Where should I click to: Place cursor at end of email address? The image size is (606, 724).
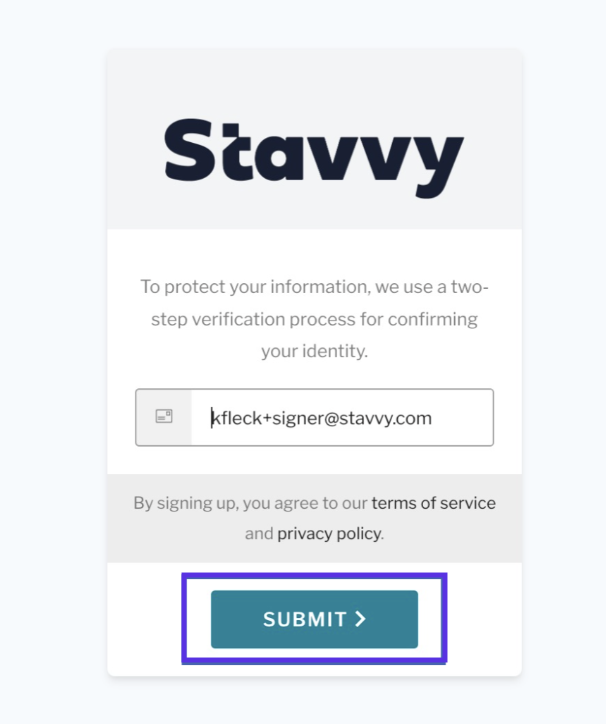tap(433, 418)
